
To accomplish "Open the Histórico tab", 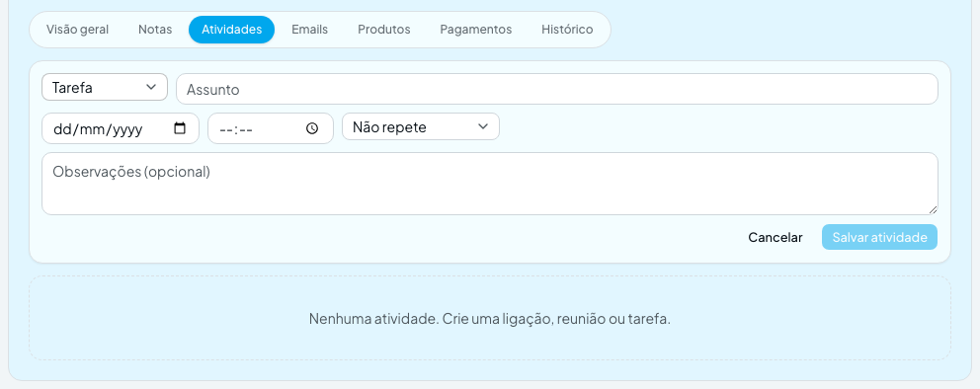I will point(567,30).
